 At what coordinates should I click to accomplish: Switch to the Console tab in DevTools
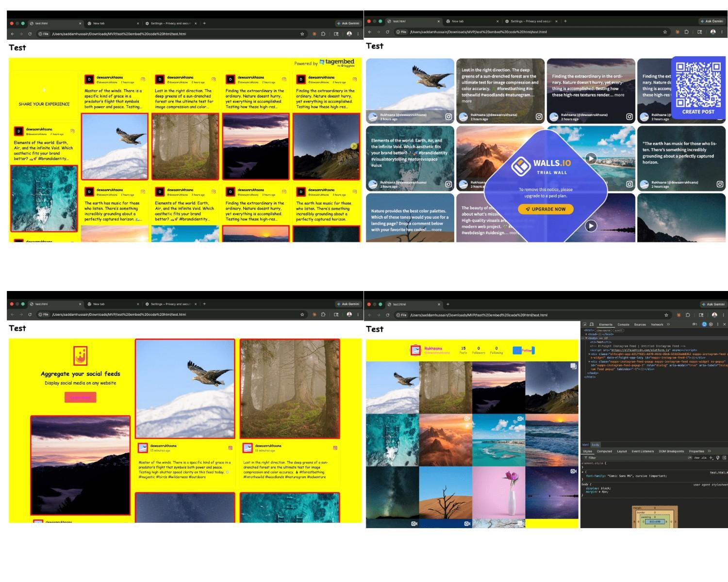coord(623,324)
